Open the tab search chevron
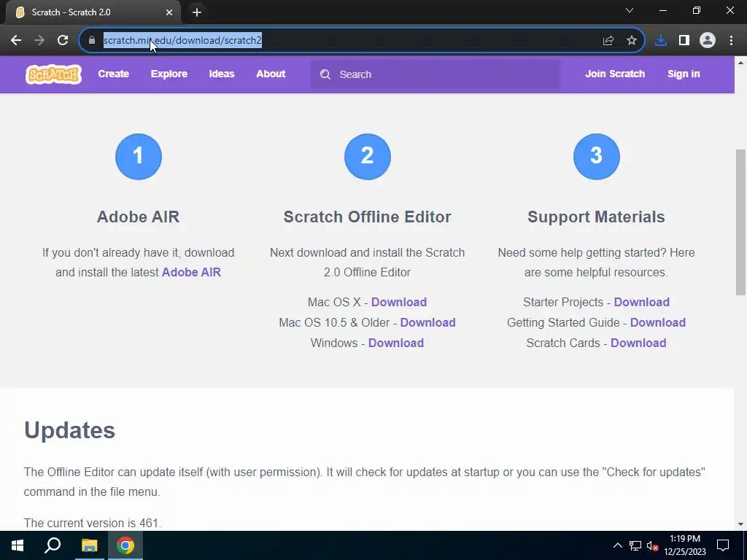Screen dimensions: 747x560 [630, 10]
